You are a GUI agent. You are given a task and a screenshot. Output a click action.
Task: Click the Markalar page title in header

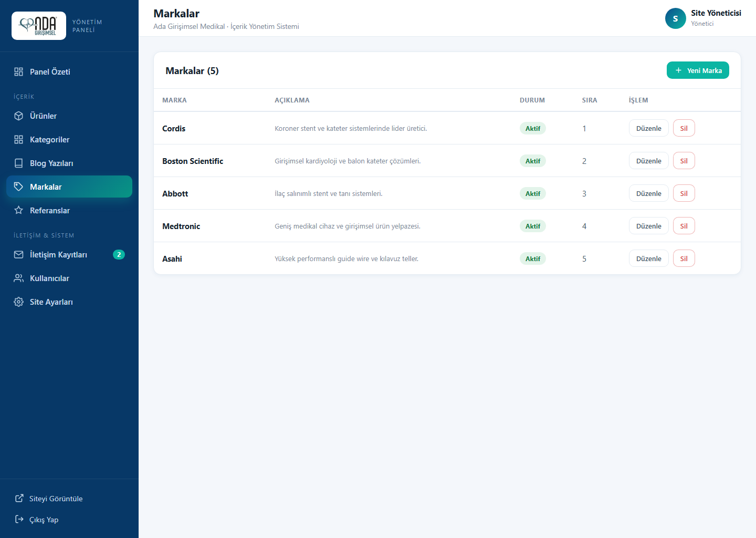176,14
